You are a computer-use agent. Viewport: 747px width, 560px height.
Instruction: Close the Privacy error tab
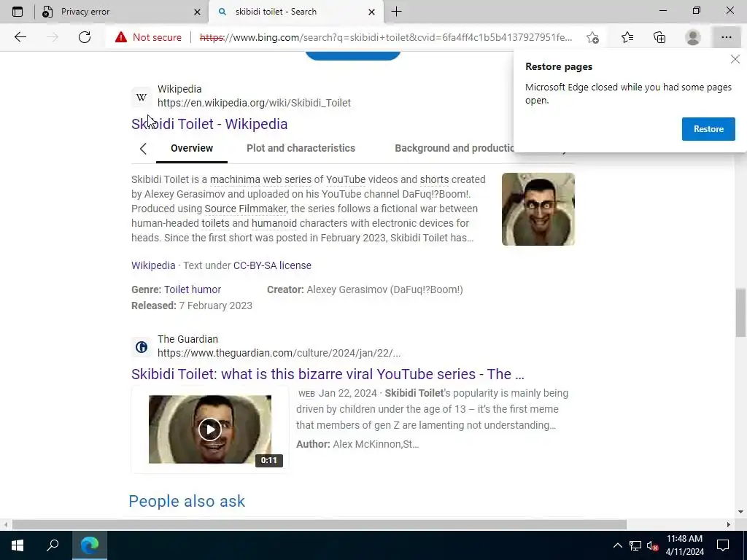click(197, 12)
